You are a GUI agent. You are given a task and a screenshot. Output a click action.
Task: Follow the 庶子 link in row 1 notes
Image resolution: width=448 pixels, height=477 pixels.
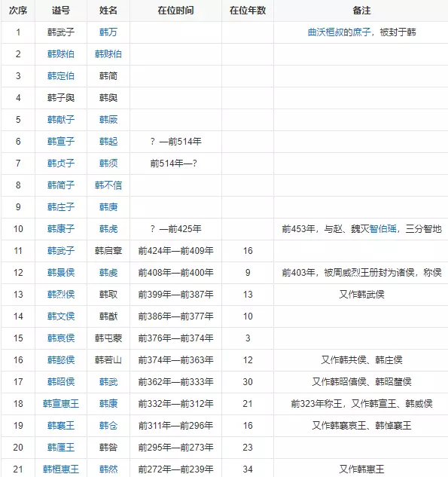pos(361,32)
